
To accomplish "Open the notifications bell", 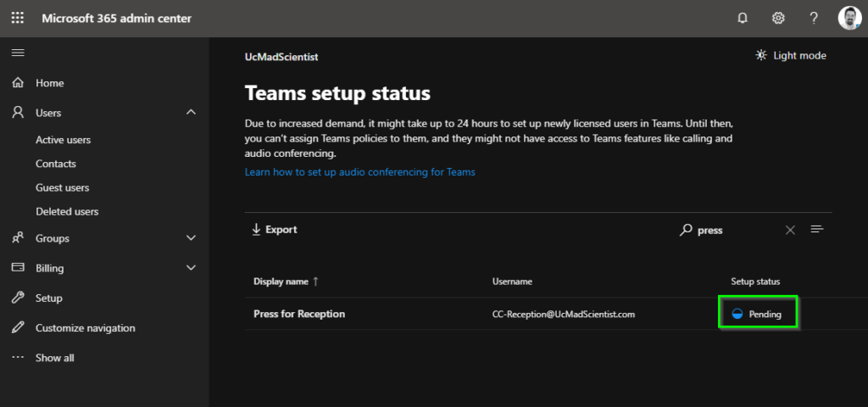I will tap(743, 19).
